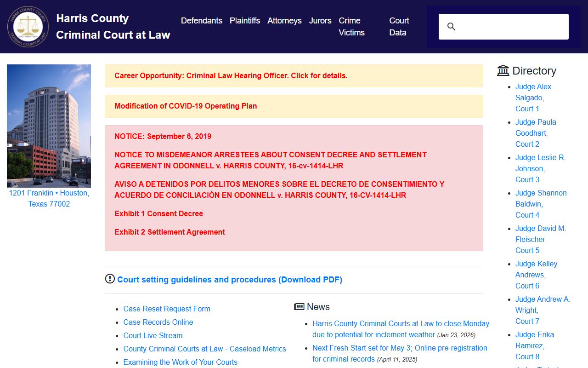Open Judge Paula Goodhart, Court 2
588x368 pixels.
pos(536,133)
